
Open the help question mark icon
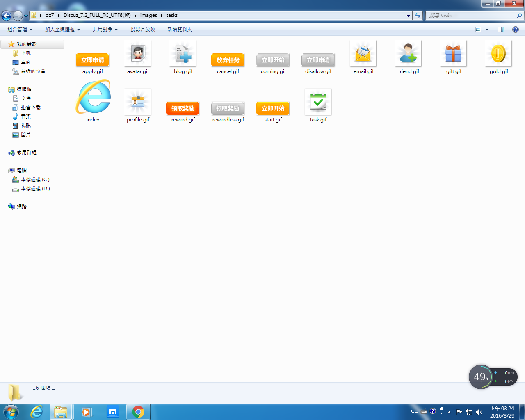(x=516, y=30)
